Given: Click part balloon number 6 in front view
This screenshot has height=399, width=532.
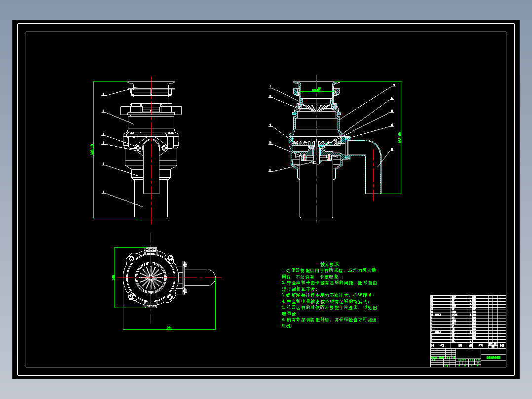Looking at the screenshot, I should click(103, 94).
